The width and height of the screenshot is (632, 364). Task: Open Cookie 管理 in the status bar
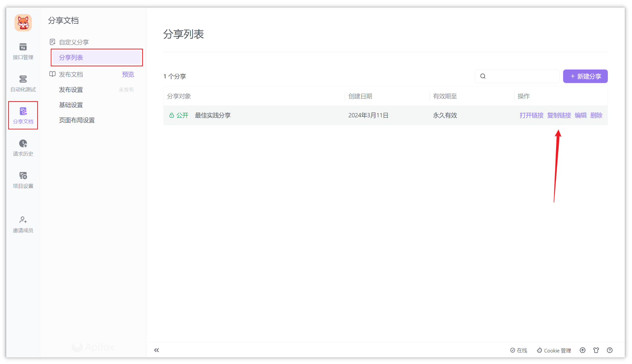tap(554, 350)
